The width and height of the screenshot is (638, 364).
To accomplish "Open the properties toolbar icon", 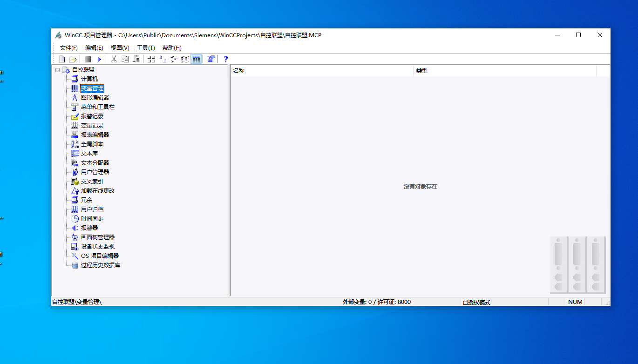I will point(210,59).
